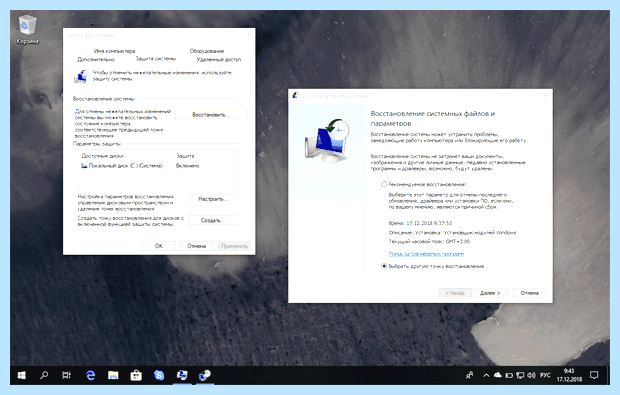The height and width of the screenshot is (395, 620).
Task: Open Microsoft Store from the taskbar
Action: click(136, 375)
